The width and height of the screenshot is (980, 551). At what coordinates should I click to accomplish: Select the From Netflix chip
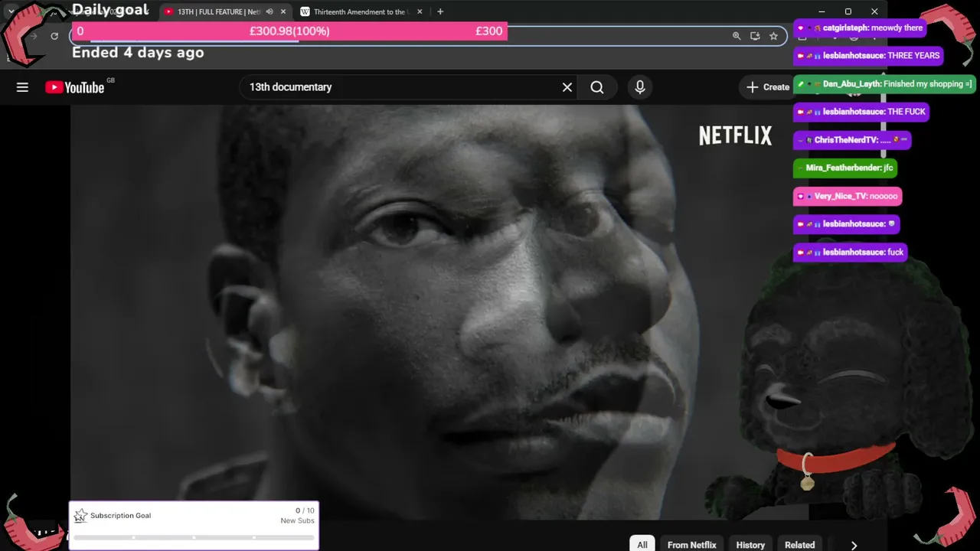point(691,545)
